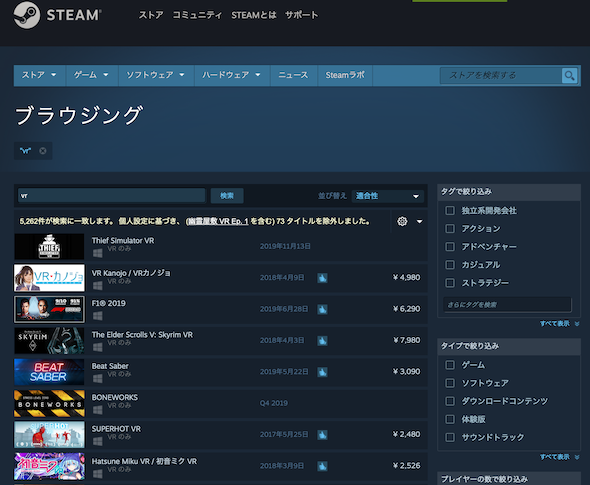Click the Windows icon under BONEWORKS
Screen dimensions: 590x485
coord(97,410)
